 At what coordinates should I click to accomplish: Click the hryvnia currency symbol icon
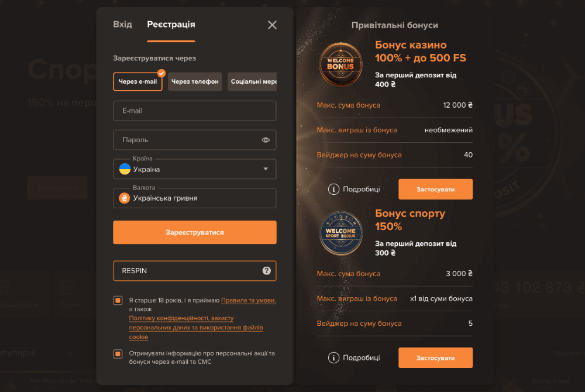pos(125,198)
